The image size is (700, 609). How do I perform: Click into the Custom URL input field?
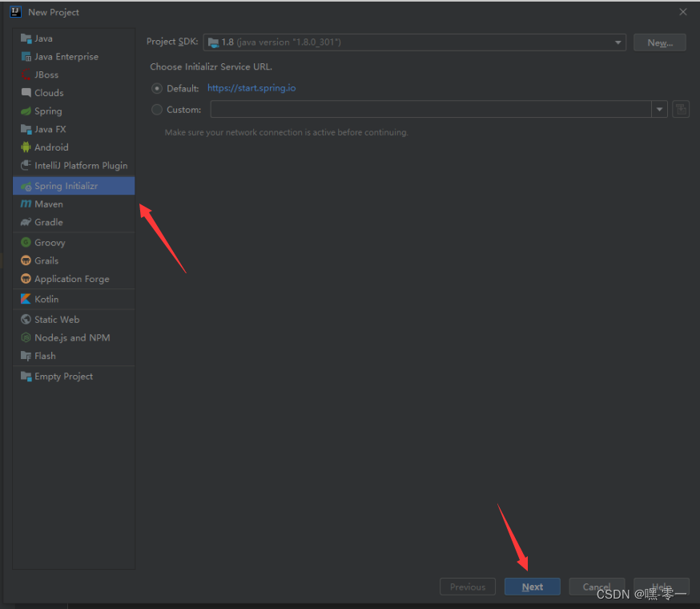(x=431, y=110)
